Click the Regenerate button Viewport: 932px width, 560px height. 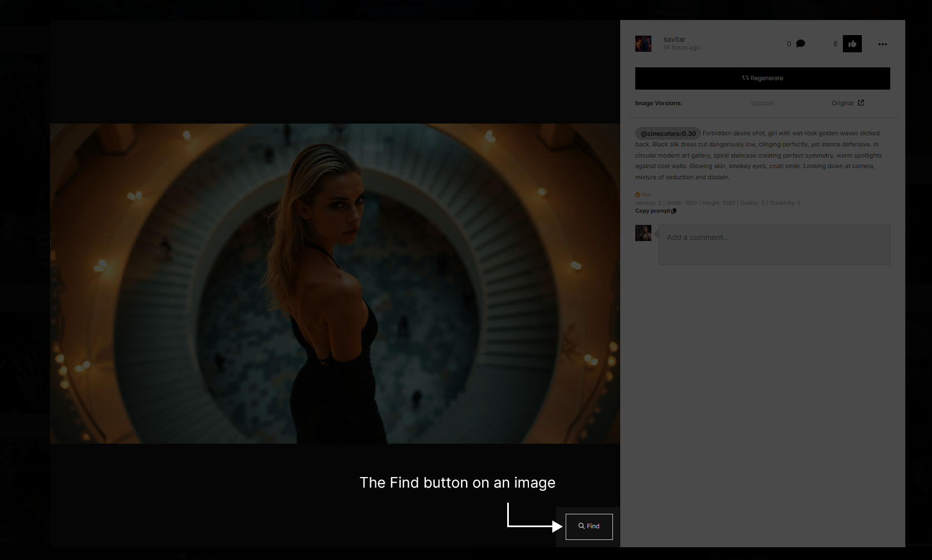coord(762,78)
